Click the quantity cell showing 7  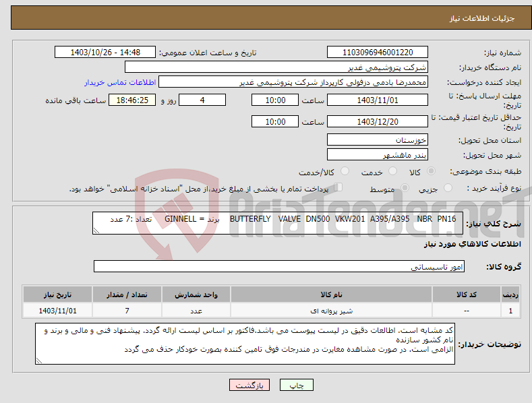point(127,311)
